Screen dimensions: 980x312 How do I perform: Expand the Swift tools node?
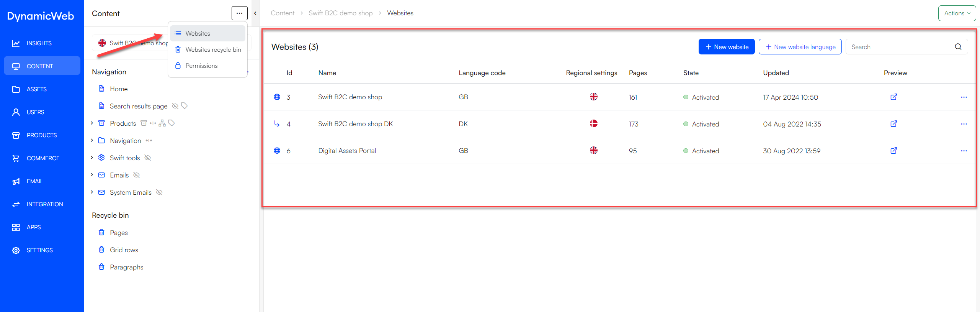[92, 158]
